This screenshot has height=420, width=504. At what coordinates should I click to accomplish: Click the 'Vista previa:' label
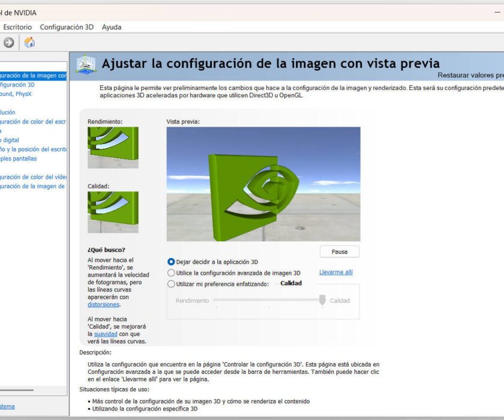183,121
